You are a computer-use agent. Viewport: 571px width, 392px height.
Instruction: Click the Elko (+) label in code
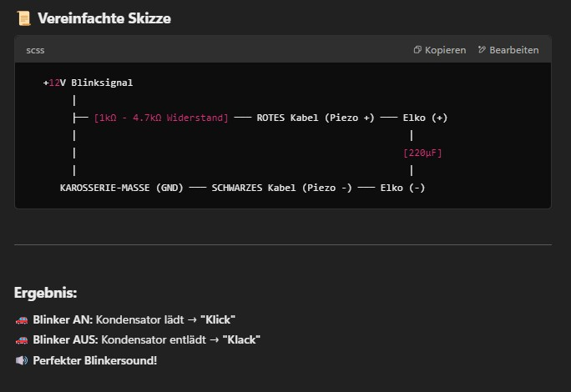click(x=425, y=118)
